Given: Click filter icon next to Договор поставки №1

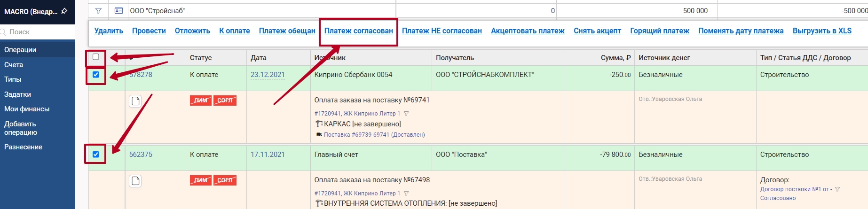Looking at the screenshot, I should (x=837, y=189).
